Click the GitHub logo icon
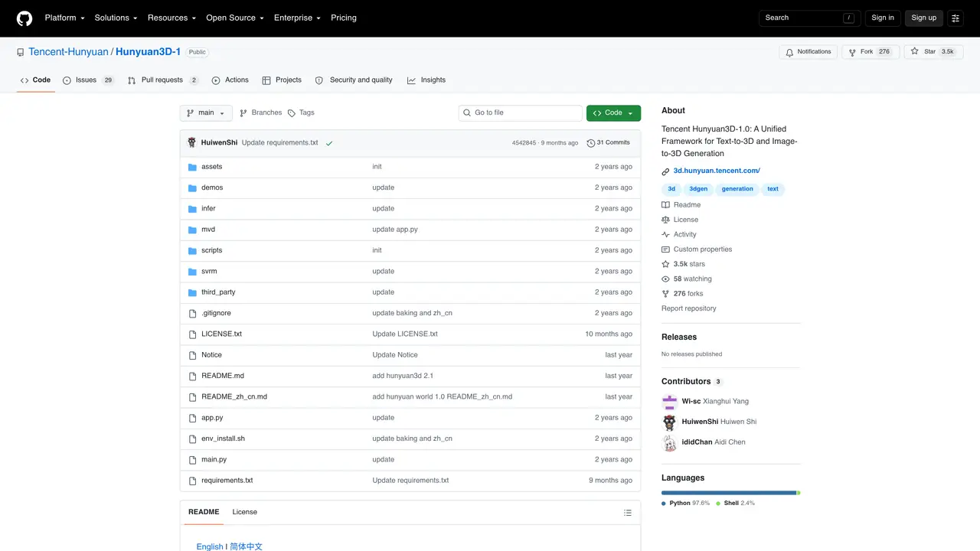The image size is (980, 551). click(x=24, y=18)
